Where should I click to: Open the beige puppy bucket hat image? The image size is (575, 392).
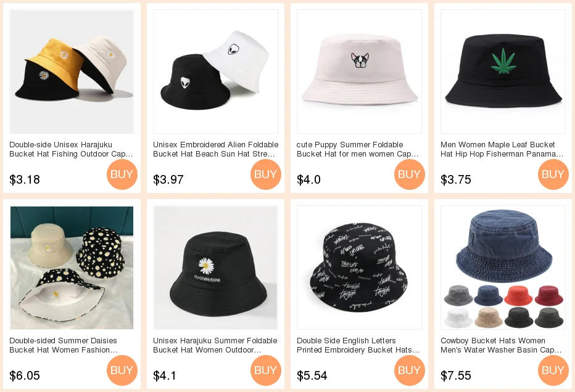tap(359, 71)
